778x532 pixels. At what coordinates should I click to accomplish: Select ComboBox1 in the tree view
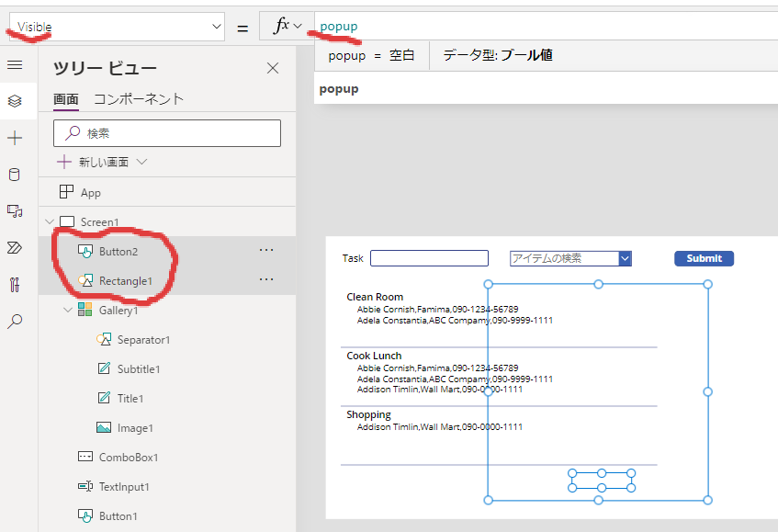[129, 457]
